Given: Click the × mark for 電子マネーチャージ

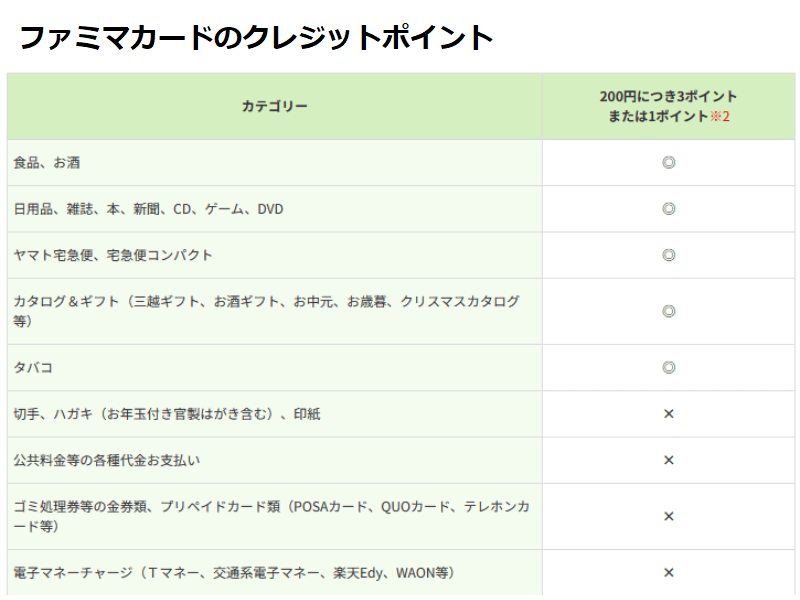Looking at the screenshot, I should click(x=669, y=573).
